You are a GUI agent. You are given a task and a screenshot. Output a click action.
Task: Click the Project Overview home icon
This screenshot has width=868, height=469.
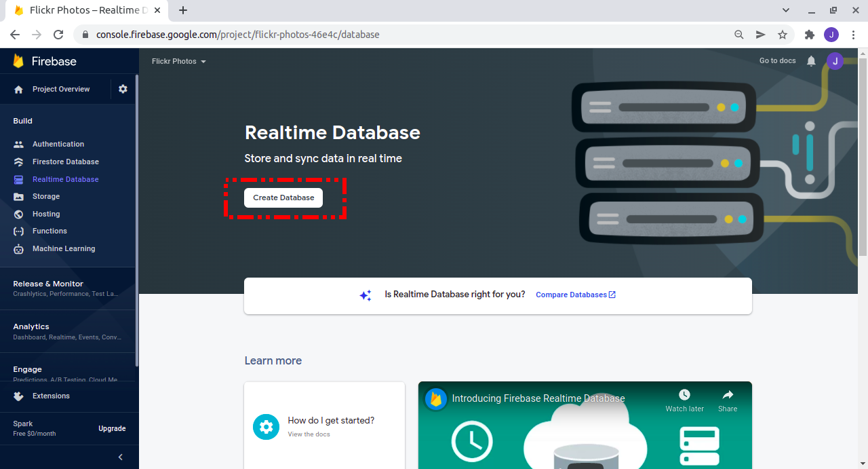pyautogui.click(x=19, y=89)
